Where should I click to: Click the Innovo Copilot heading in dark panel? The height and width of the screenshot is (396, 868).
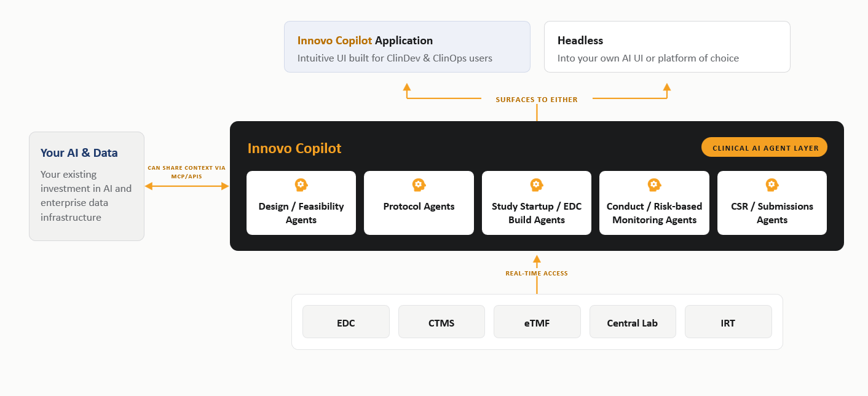pos(294,148)
